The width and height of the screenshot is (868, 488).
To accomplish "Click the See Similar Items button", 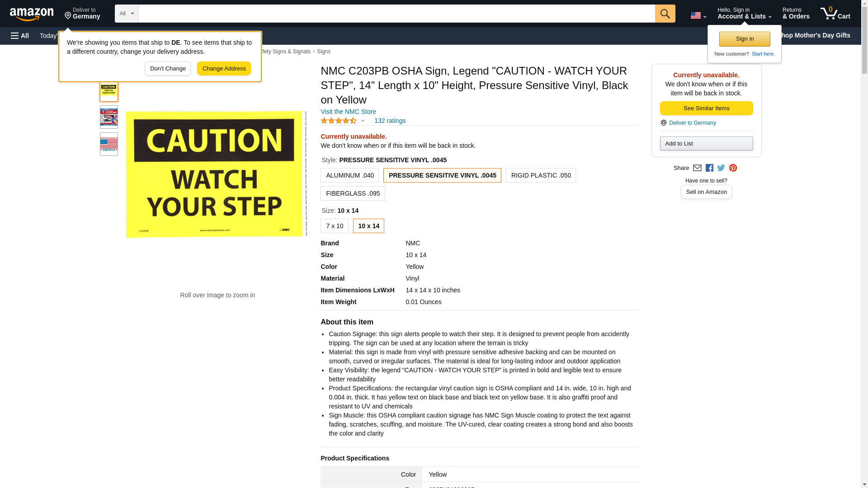I will 706,108.
